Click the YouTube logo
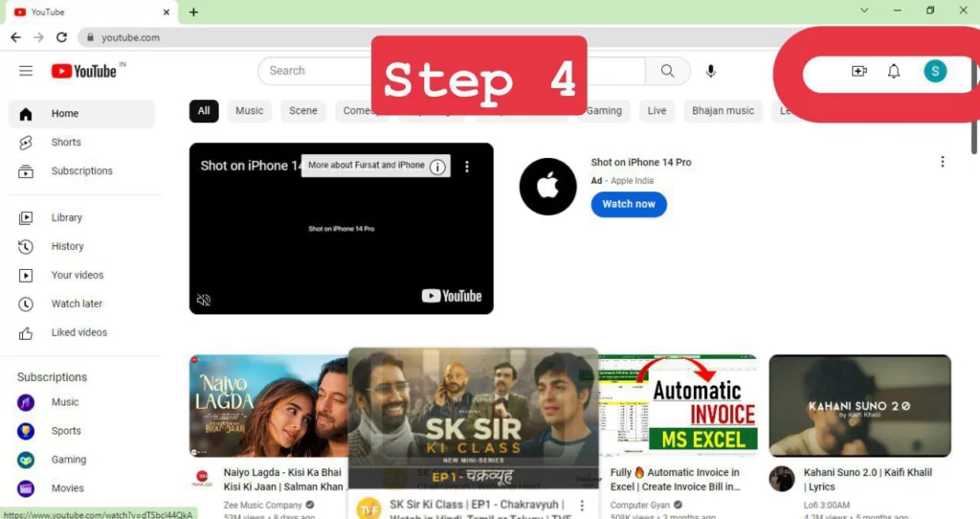 84,71
